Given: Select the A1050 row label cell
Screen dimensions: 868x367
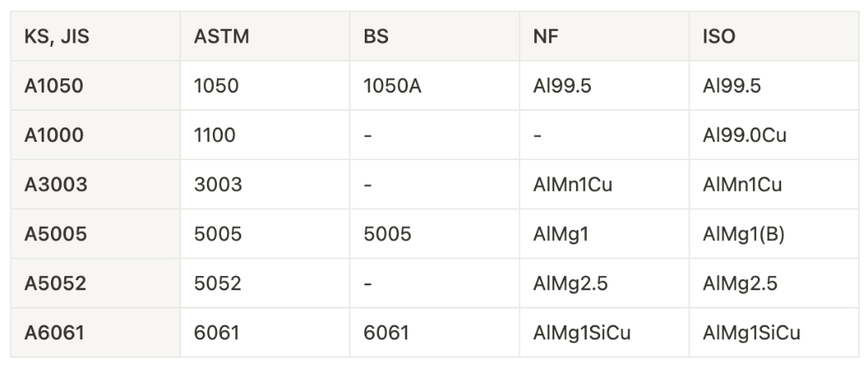Looking at the screenshot, I should 53,86.
